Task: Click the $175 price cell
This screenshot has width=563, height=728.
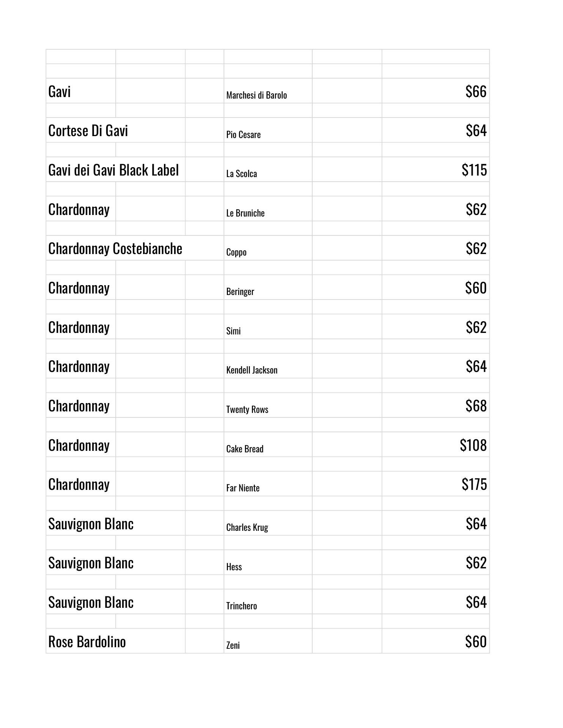Action: click(x=474, y=484)
